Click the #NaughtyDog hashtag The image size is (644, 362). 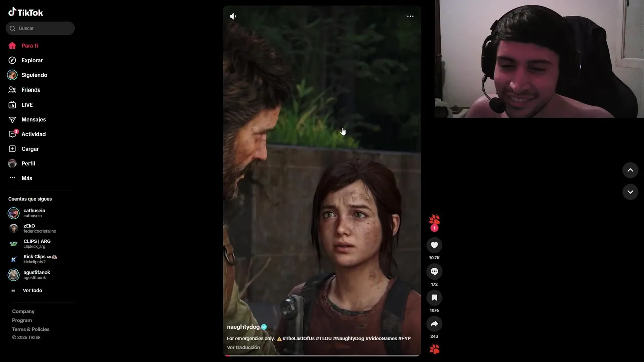[348, 338]
